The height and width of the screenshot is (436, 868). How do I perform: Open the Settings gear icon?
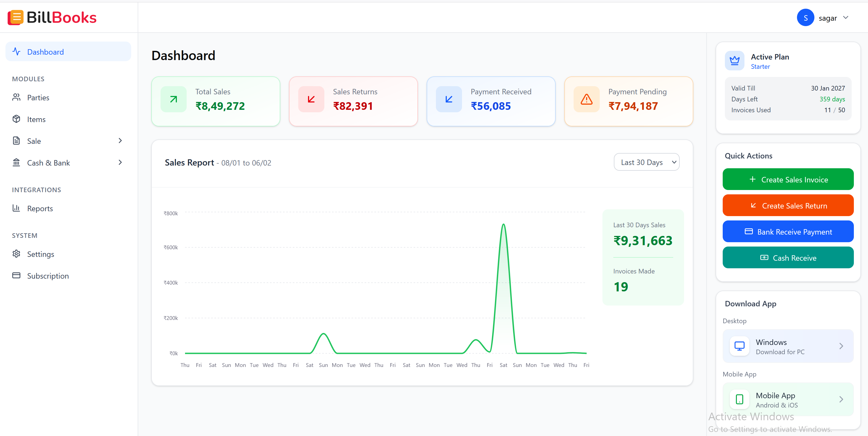tap(17, 254)
